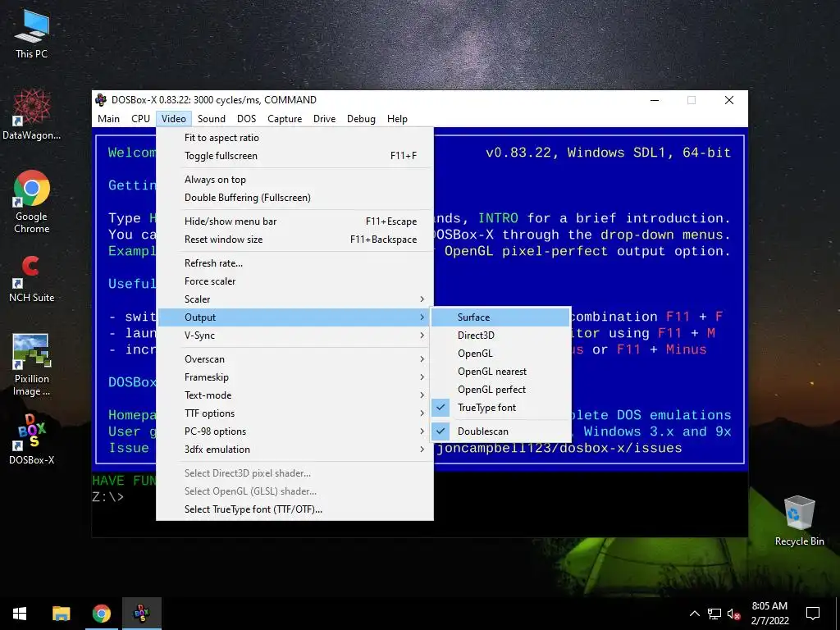Expand the Text-mode submenu
This screenshot has width=840, height=630.
(x=294, y=395)
